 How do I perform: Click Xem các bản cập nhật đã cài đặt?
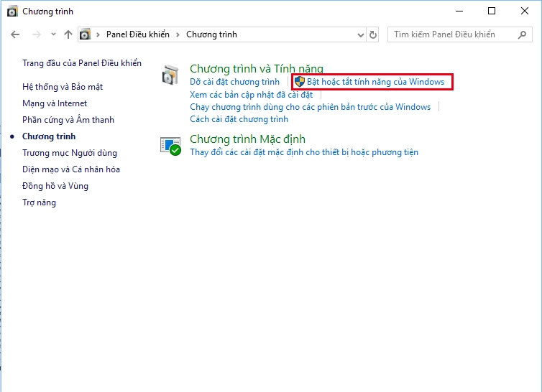251,95
